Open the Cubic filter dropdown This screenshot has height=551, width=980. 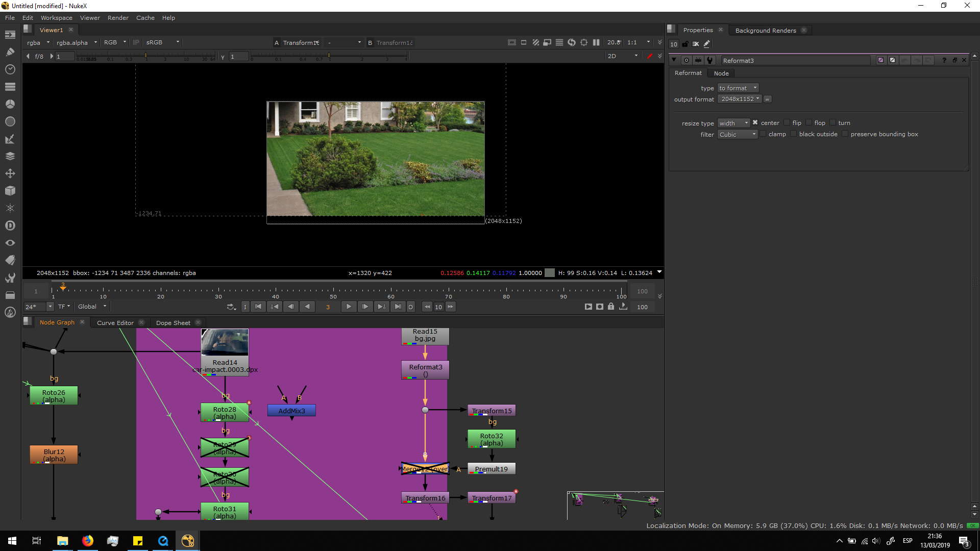coord(737,135)
